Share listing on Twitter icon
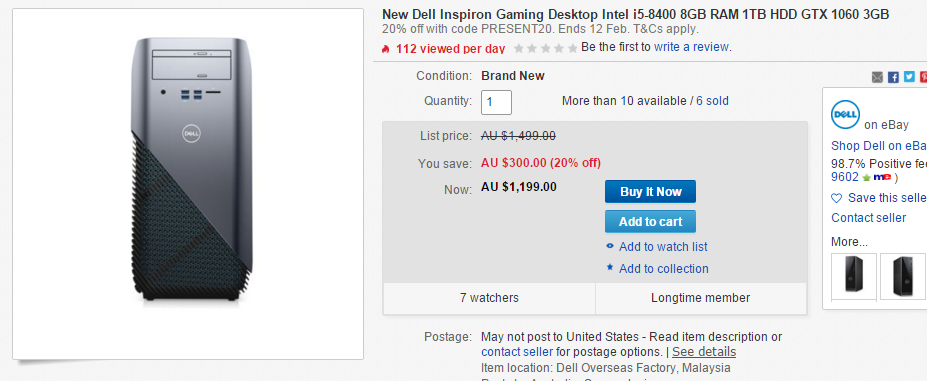927x381 pixels. click(x=909, y=77)
